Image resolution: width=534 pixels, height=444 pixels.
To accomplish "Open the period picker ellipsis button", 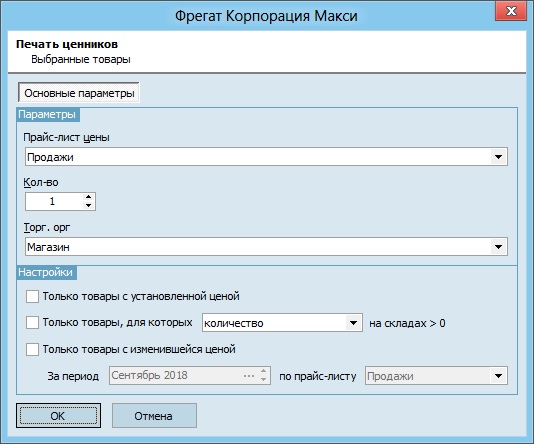I will pyautogui.click(x=249, y=376).
